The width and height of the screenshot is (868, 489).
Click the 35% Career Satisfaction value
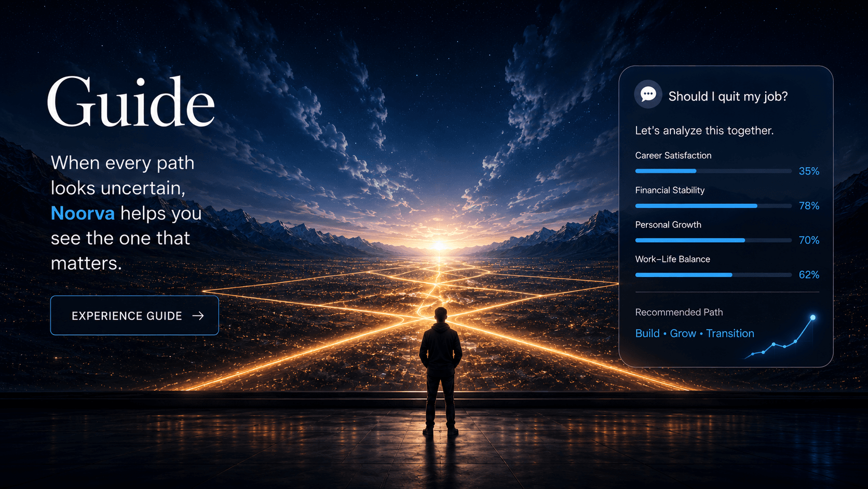coord(809,171)
